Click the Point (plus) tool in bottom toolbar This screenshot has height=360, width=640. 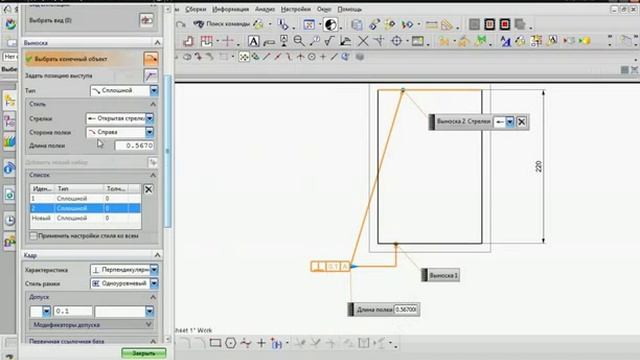261,343
